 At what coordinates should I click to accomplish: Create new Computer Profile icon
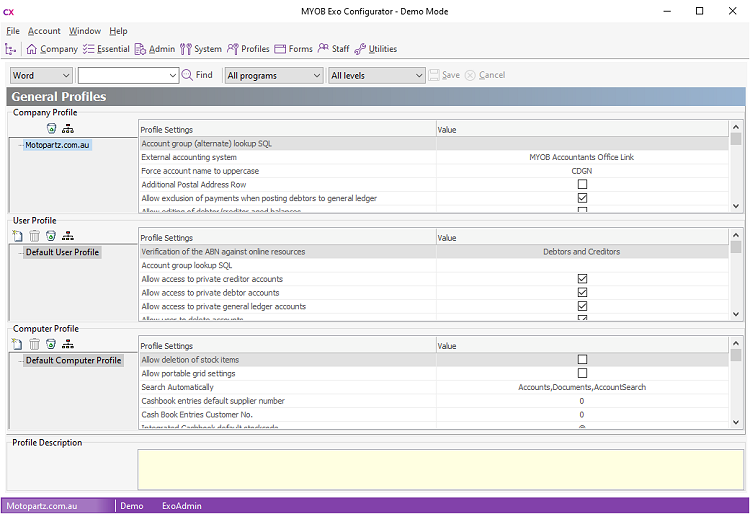17,344
